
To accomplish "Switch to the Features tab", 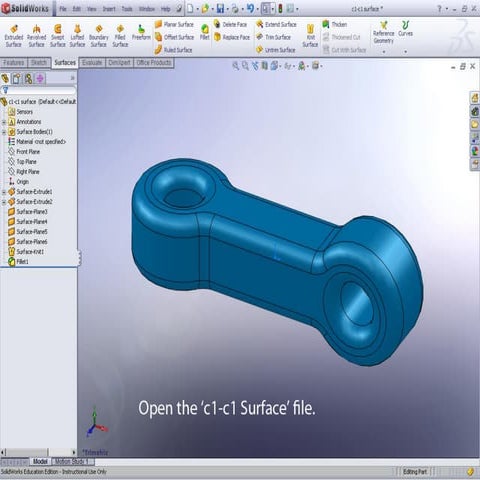I will coord(14,63).
